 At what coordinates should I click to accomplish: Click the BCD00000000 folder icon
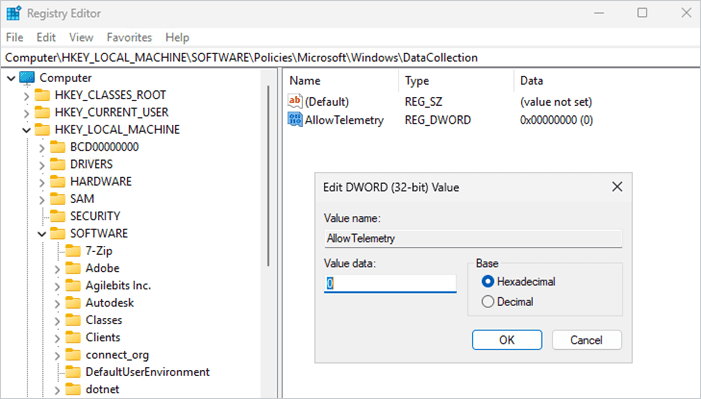click(x=58, y=147)
